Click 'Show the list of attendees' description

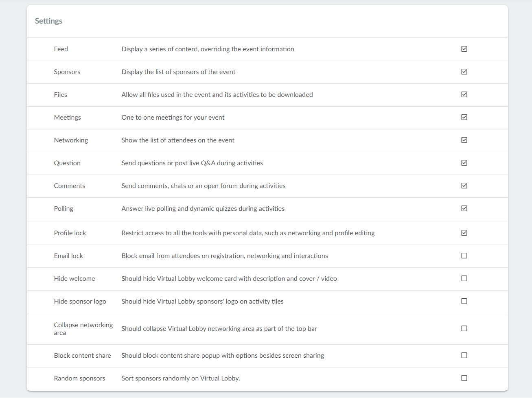pos(178,140)
